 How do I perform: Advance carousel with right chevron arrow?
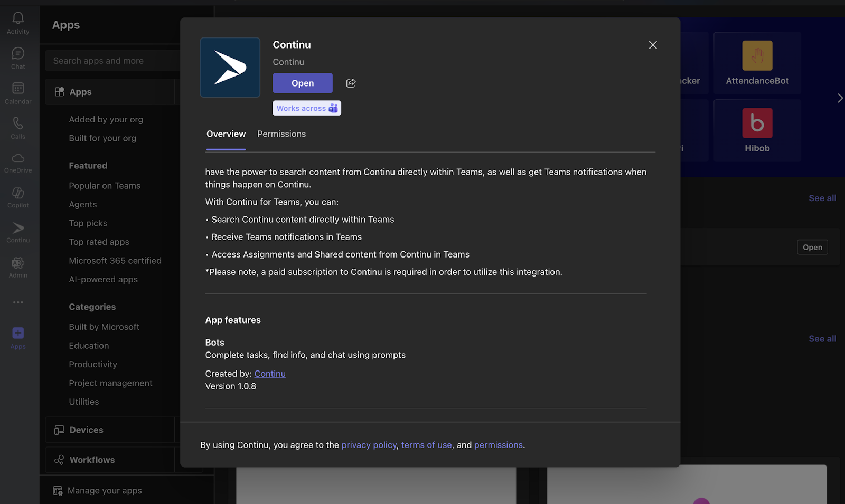coord(839,98)
